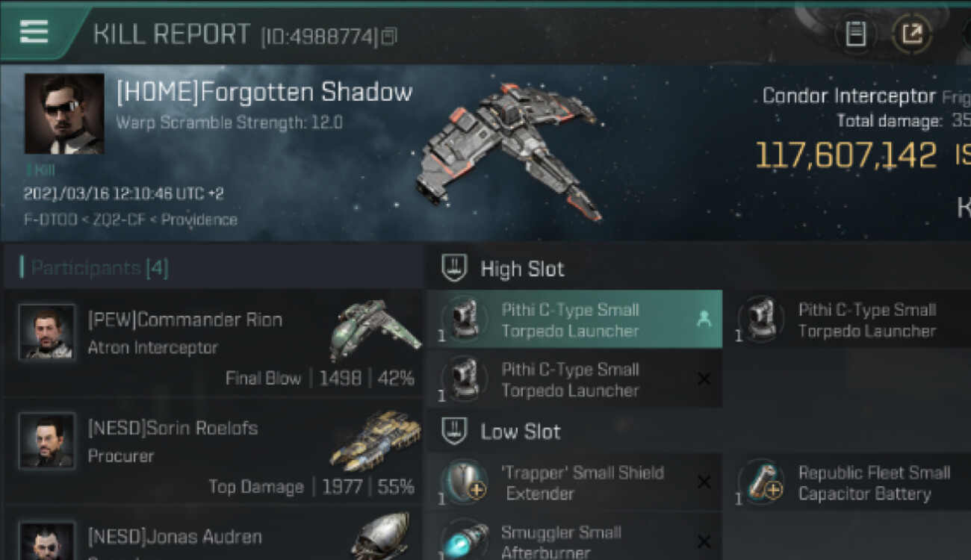This screenshot has height=560, width=971.
Task: Click the person icon on highlighted Torpedo Launcher
Action: click(703, 319)
